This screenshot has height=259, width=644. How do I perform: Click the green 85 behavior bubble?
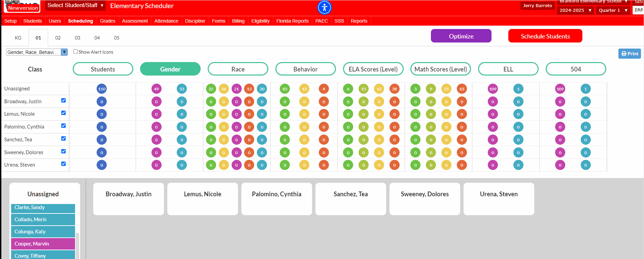click(x=285, y=89)
